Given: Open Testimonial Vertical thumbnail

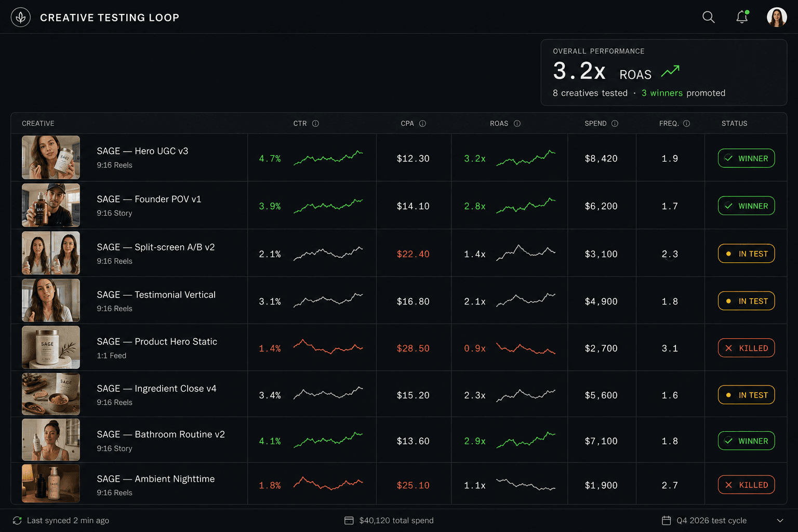Looking at the screenshot, I should [x=51, y=300].
